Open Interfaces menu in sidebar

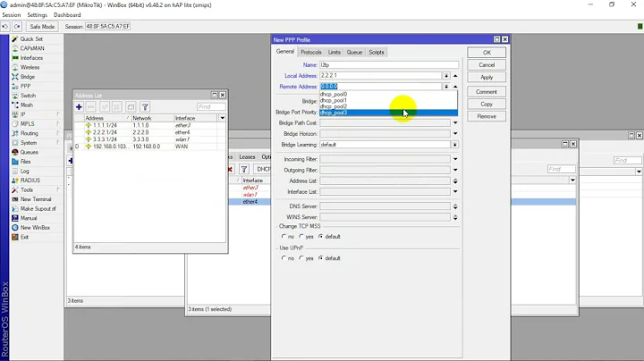[31, 58]
